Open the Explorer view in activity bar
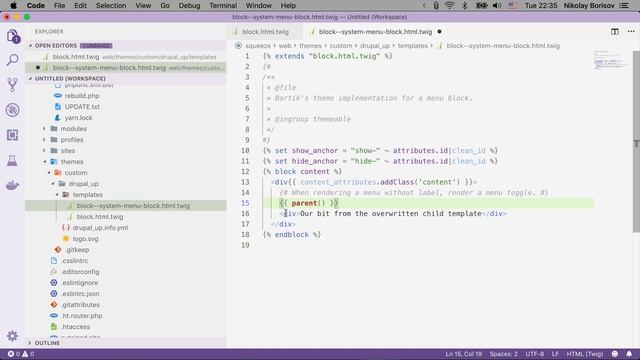This screenshot has width=640, height=360. (13, 36)
